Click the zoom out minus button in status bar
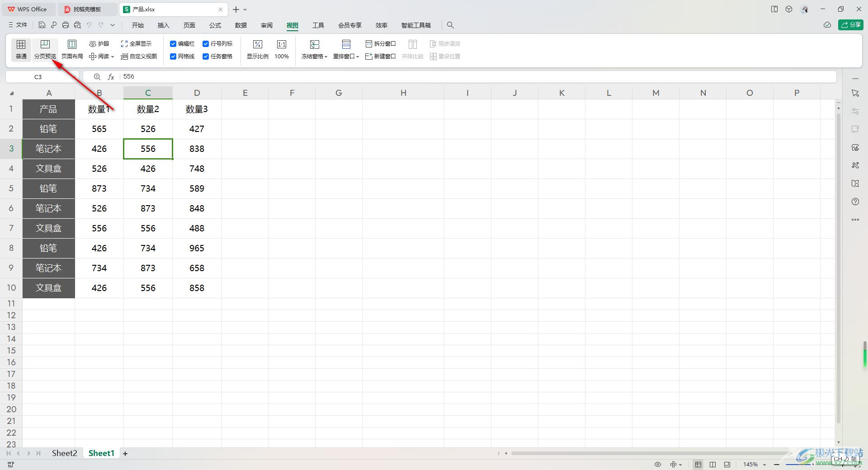 click(x=776, y=465)
